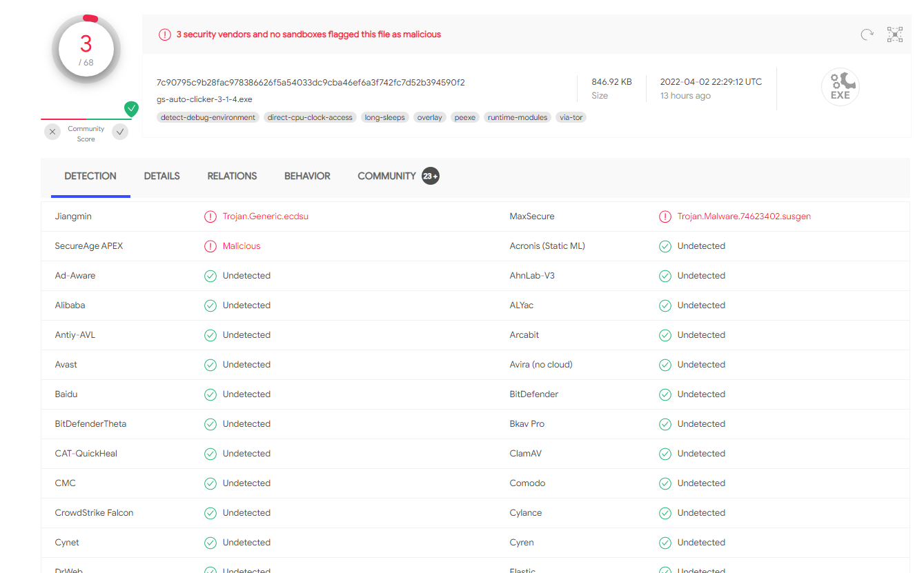Open the BEHAVIOR tab

(x=307, y=177)
